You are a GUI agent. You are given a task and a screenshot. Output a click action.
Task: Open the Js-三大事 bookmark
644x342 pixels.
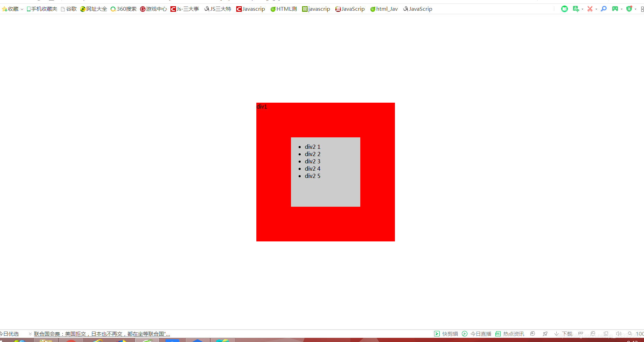click(185, 9)
